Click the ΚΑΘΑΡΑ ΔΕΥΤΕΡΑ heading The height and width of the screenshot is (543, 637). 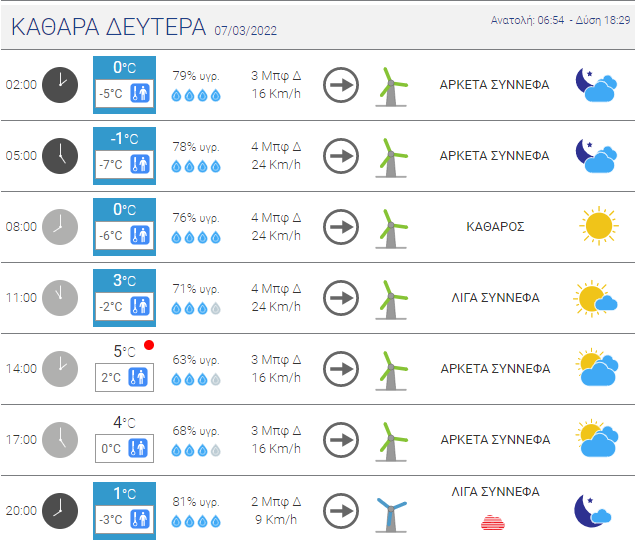(x=108, y=27)
